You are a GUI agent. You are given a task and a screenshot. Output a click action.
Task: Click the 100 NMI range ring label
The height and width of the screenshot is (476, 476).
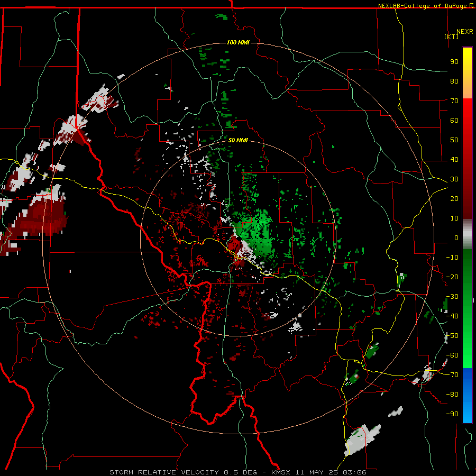[x=238, y=42]
